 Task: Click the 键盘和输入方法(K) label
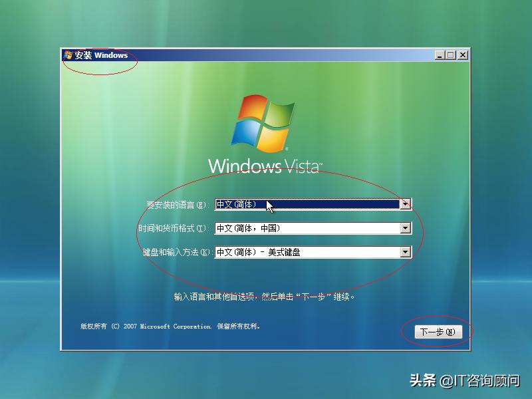tap(176, 252)
